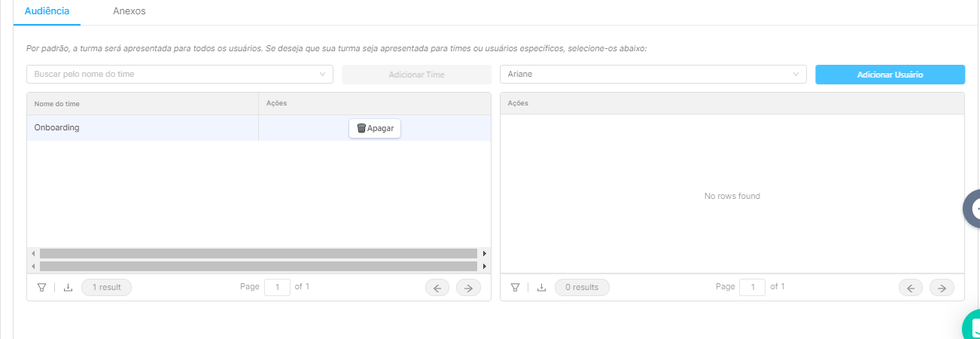980x339 pixels.
Task: Open the team name search dropdown
Action: tap(180, 74)
